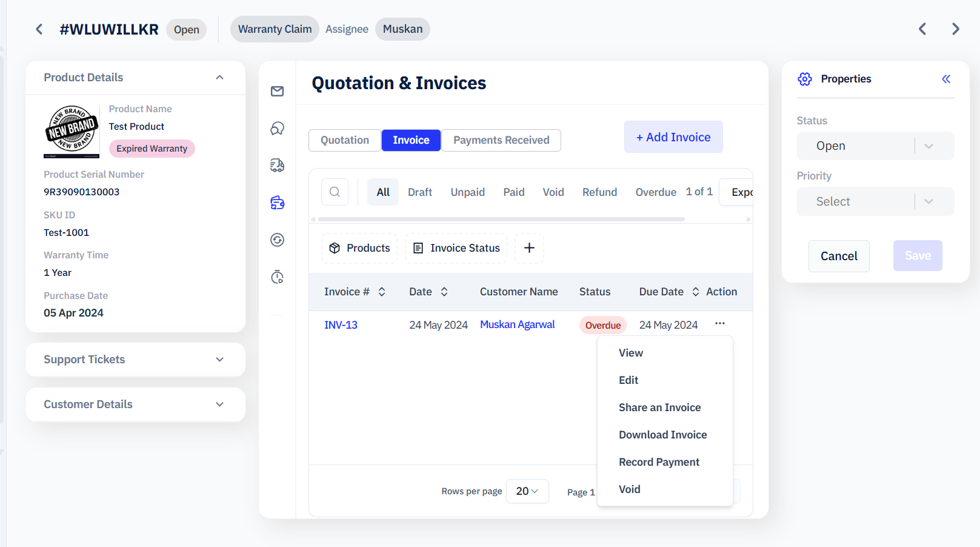The image size is (980, 547).
Task: Open the Rows per page dropdown
Action: coord(527,491)
